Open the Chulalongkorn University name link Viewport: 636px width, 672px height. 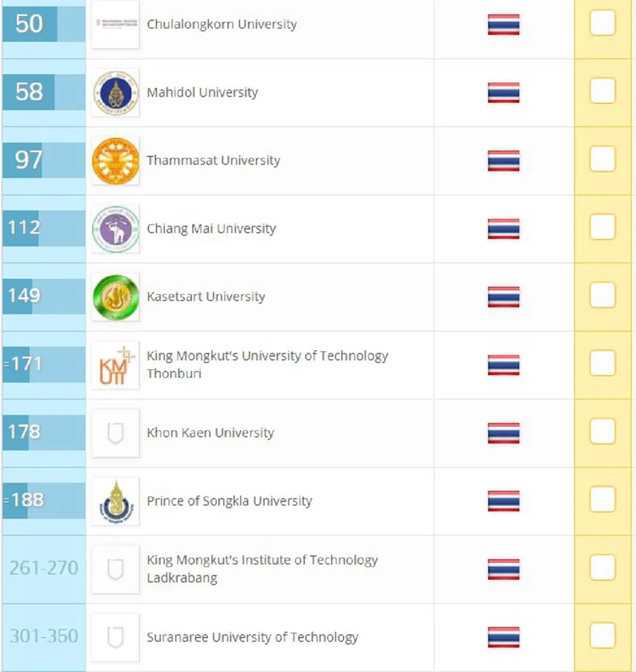coord(222,24)
